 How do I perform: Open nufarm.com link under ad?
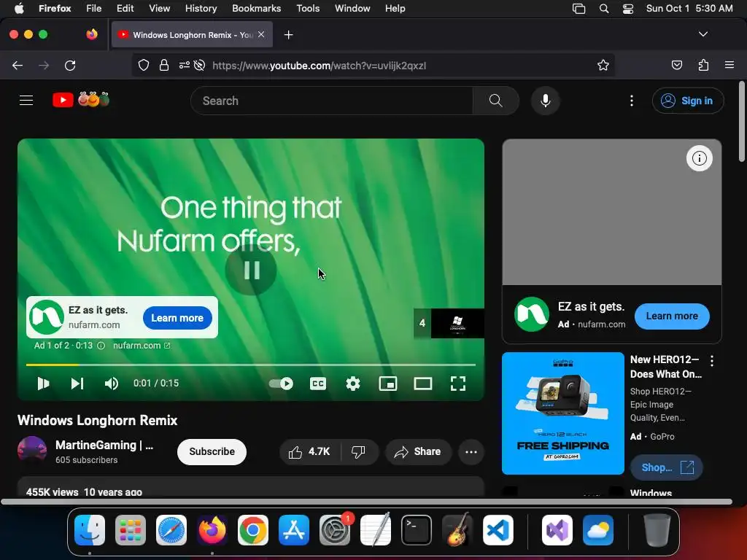click(x=142, y=346)
